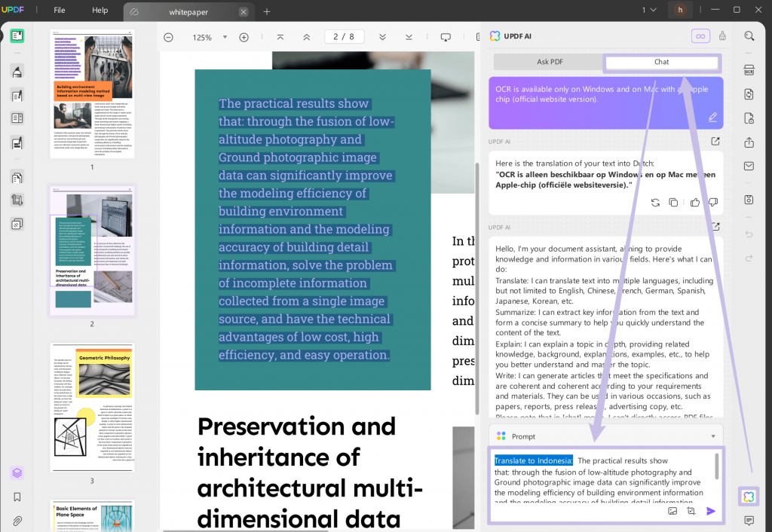Open the comments panel icon
This screenshot has height=532, width=772.
coord(749,521)
